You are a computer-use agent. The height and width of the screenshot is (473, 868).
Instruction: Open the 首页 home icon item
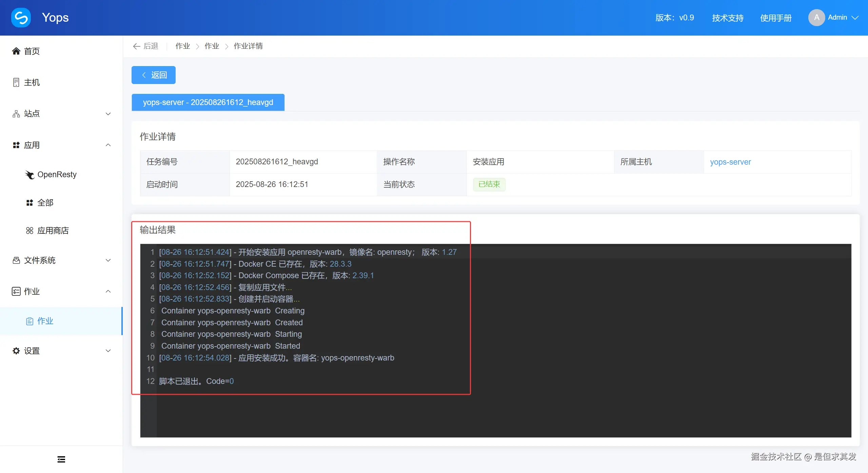click(16, 51)
